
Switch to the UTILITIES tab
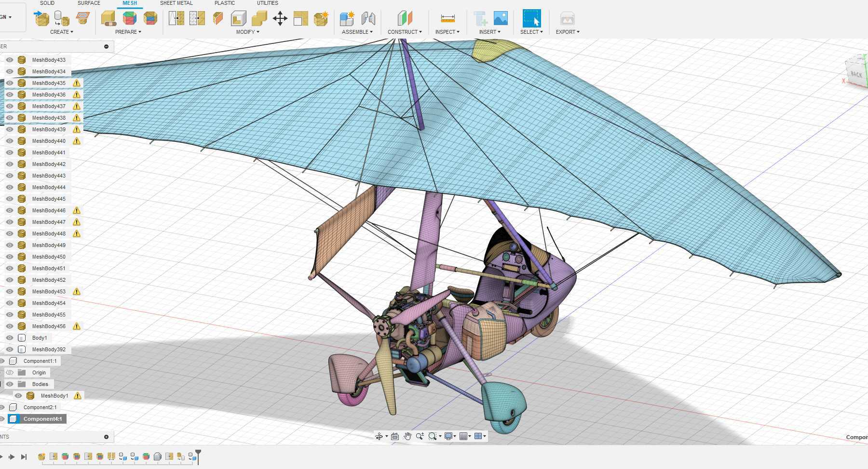click(268, 3)
